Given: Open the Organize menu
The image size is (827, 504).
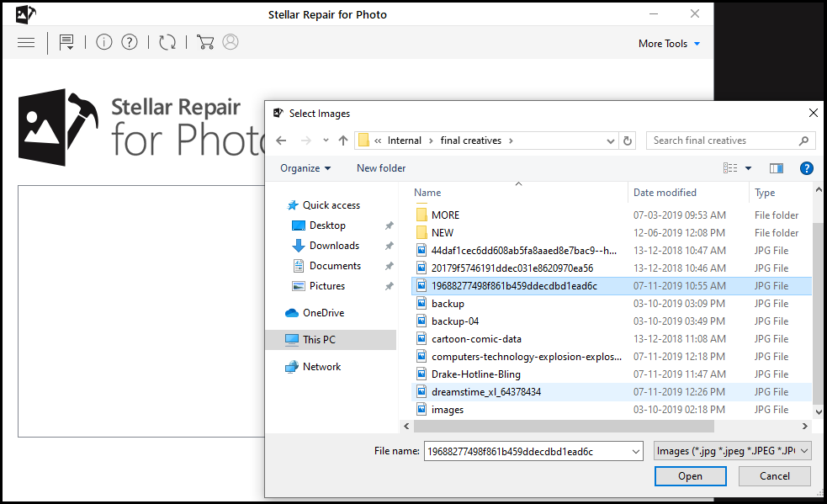Looking at the screenshot, I should point(305,168).
